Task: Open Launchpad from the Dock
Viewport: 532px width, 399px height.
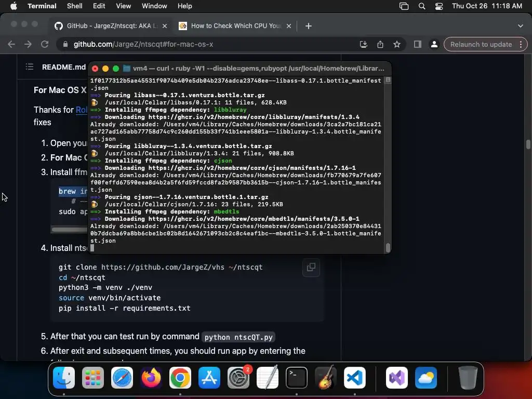Action: click(x=93, y=378)
